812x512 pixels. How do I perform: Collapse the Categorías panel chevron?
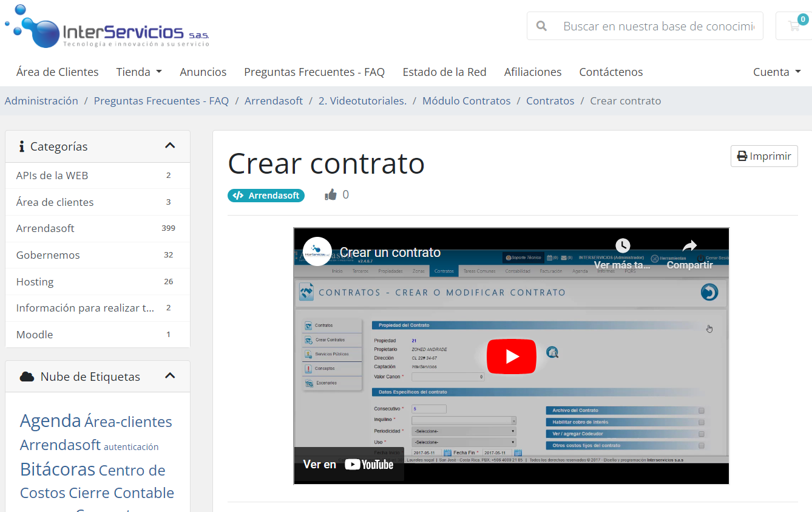[x=170, y=146]
